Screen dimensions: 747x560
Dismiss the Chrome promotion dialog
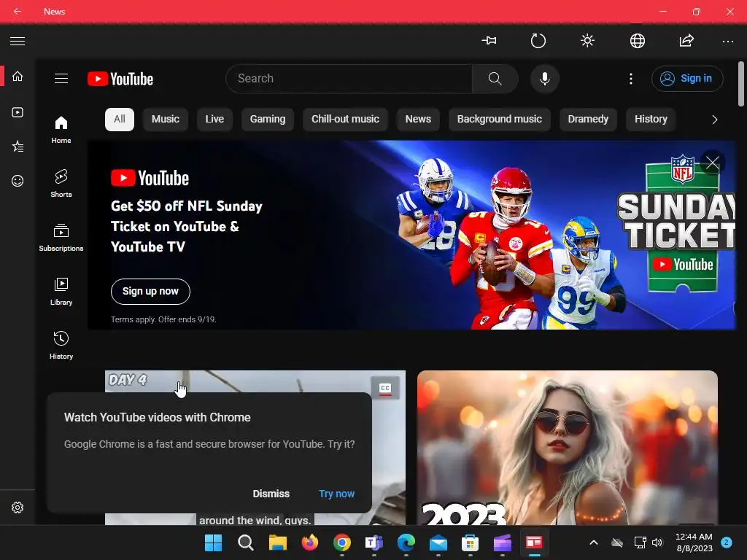point(271,494)
